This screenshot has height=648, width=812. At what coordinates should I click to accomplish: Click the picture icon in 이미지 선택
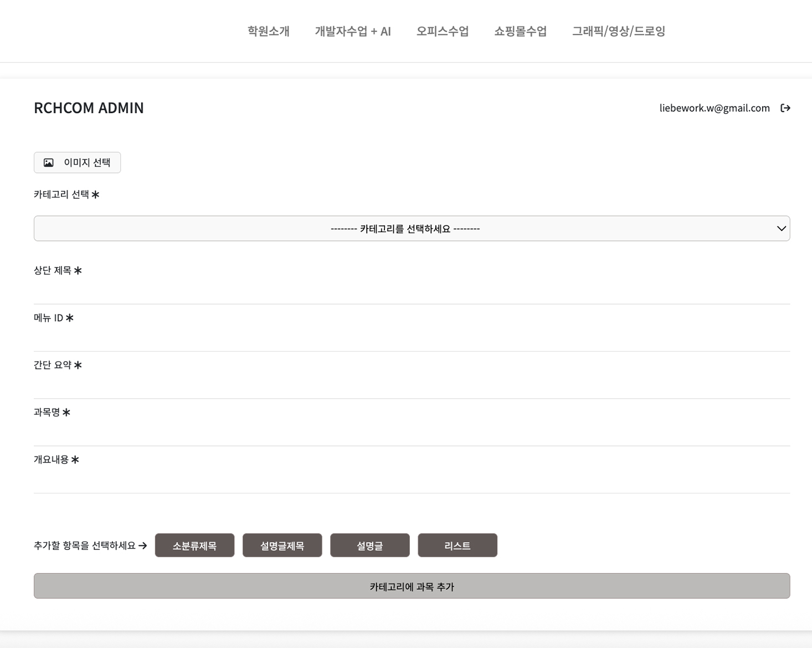[x=49, y=163]
